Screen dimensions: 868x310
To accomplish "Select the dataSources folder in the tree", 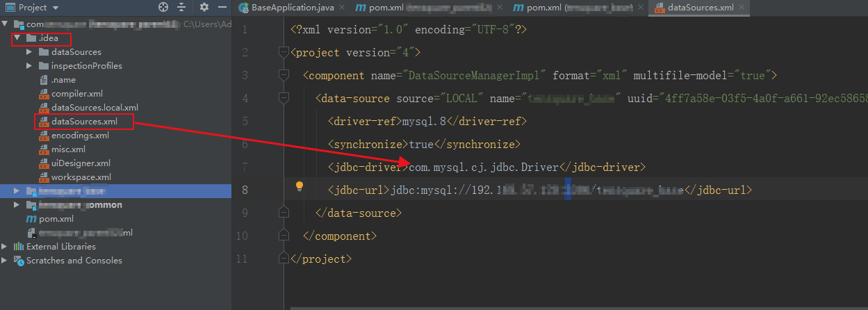I will coord(76,52).
